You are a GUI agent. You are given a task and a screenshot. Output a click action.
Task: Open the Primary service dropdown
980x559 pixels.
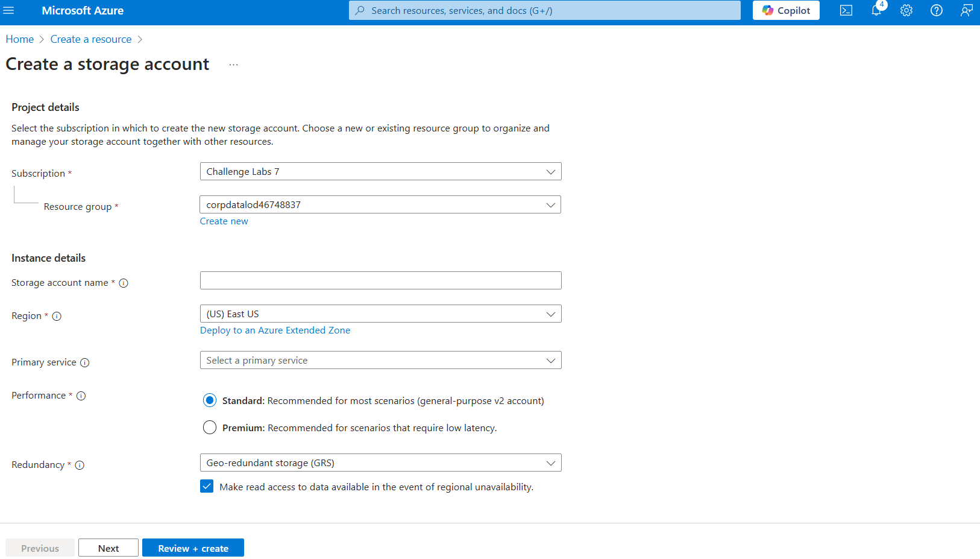pyautogui.click(x=380, y=361)
